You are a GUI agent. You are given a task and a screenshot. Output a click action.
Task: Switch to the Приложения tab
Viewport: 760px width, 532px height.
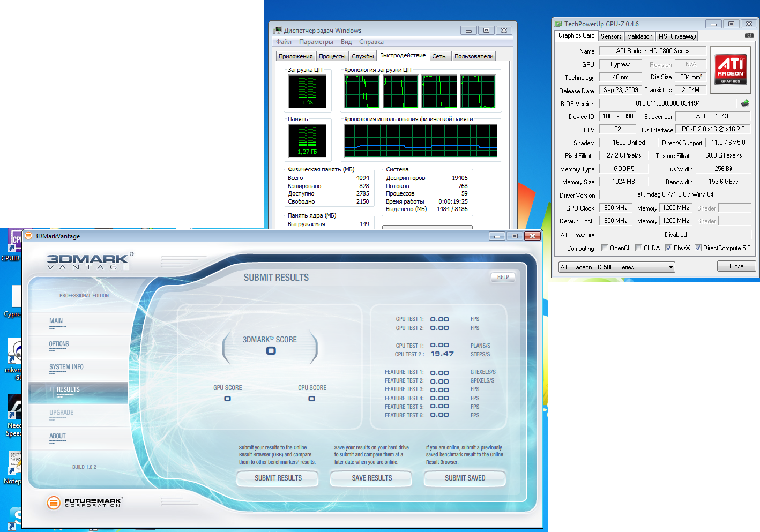click(295, 56)
